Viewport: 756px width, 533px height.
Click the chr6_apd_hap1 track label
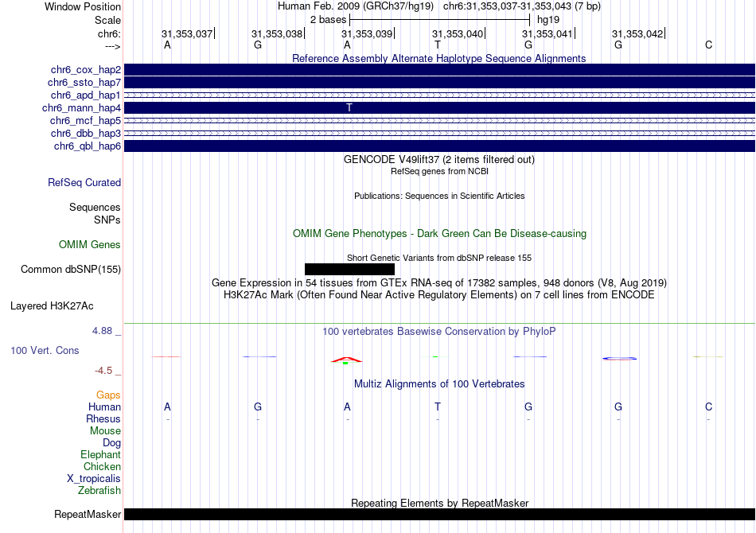(86, 95)
